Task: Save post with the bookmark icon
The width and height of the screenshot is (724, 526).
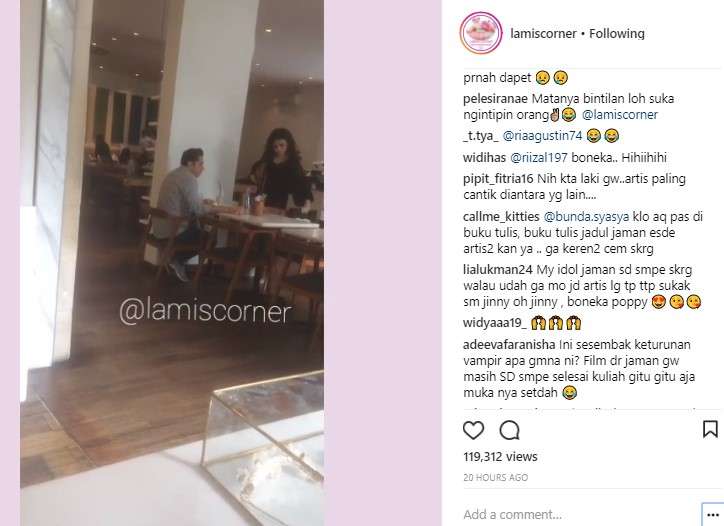Action: 710,429
